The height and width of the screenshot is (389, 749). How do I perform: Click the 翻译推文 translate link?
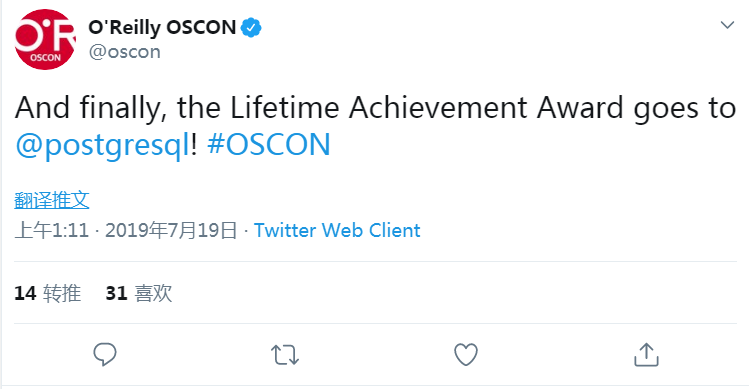[52, 200]
